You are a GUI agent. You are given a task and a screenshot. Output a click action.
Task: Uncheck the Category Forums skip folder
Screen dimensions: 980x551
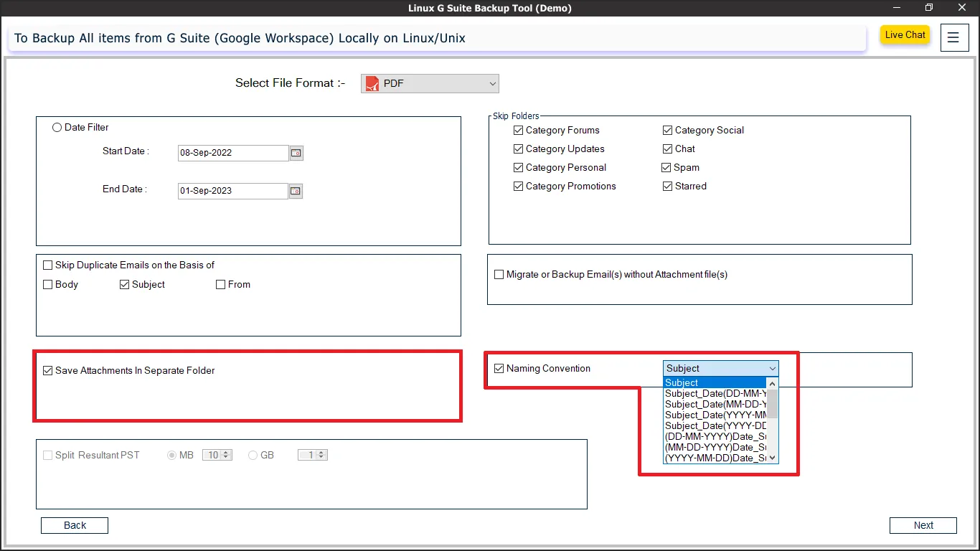click(x=518, y=131)
